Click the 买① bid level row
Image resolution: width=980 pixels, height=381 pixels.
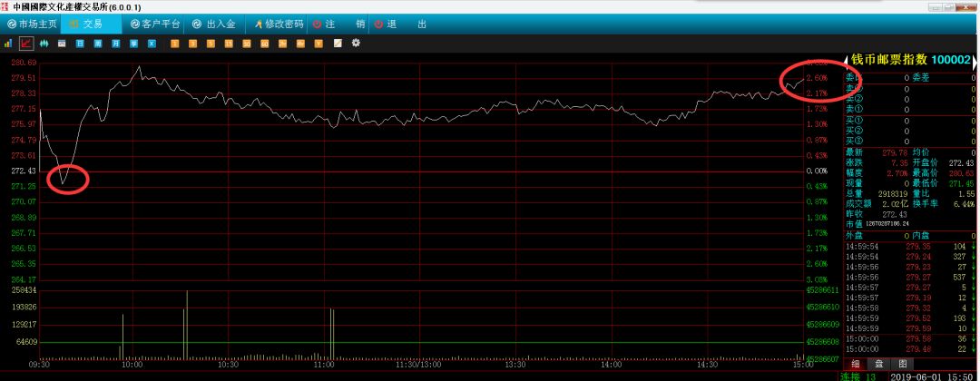pos(910,120)
